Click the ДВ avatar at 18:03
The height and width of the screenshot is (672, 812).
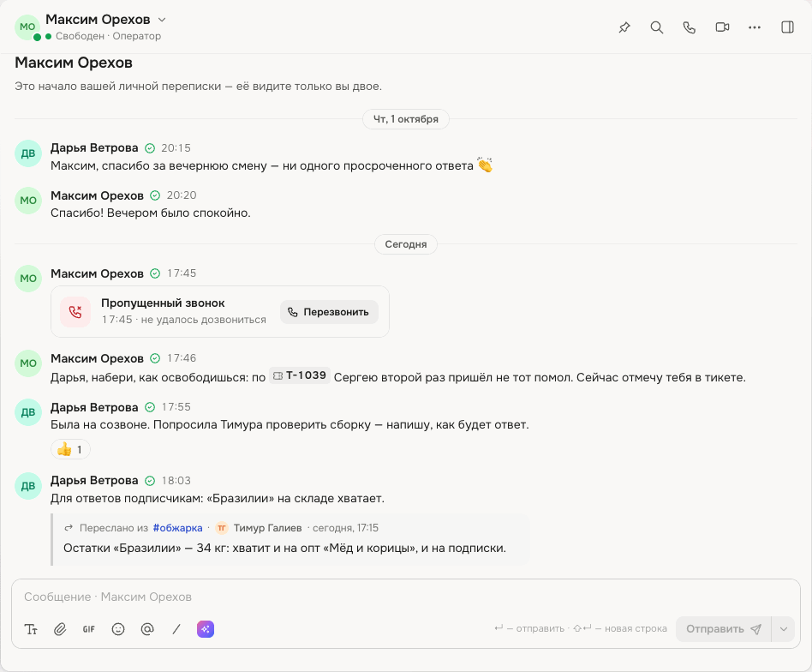pos(28,486)
